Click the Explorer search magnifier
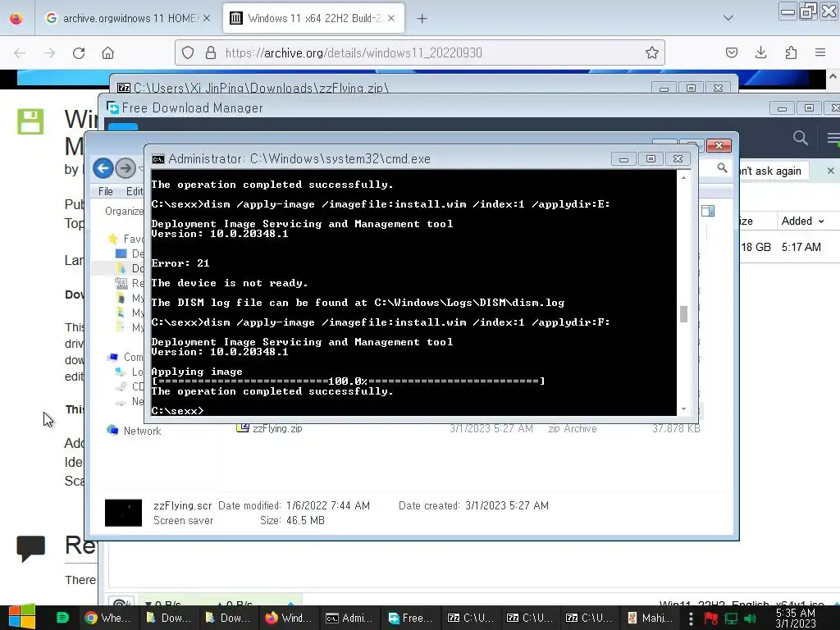 (x=722, y=168)
